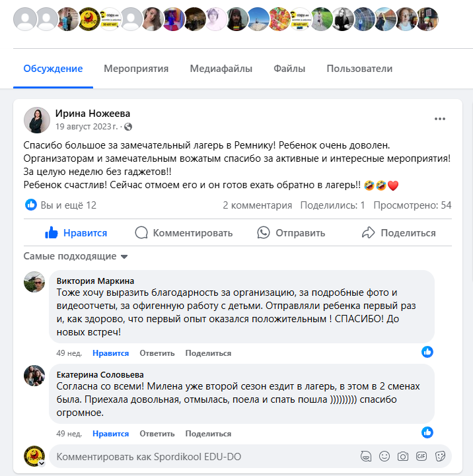The image size is (473, 476).
Task: Click the Комментировать как Spordikool EDU-DO field
Action: point(203,456)
